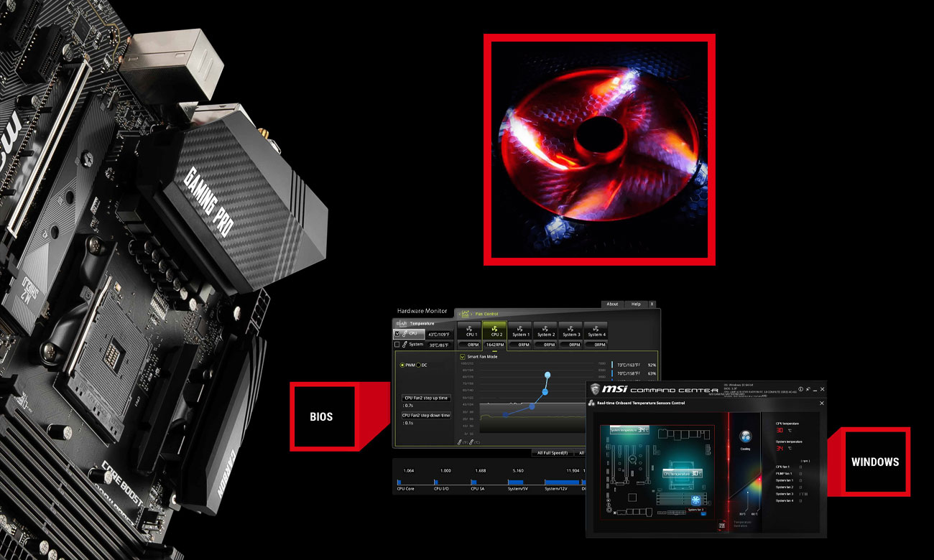Open Help in Hardware Monitor
Screen dimensions: 934x560
(636, 304)
